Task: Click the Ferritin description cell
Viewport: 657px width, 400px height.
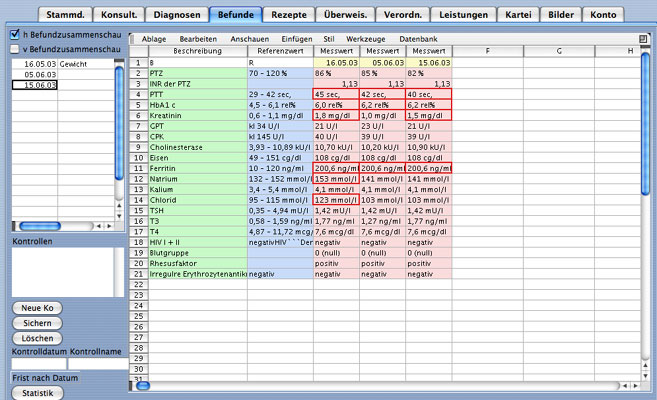Action: click(198, 168)
